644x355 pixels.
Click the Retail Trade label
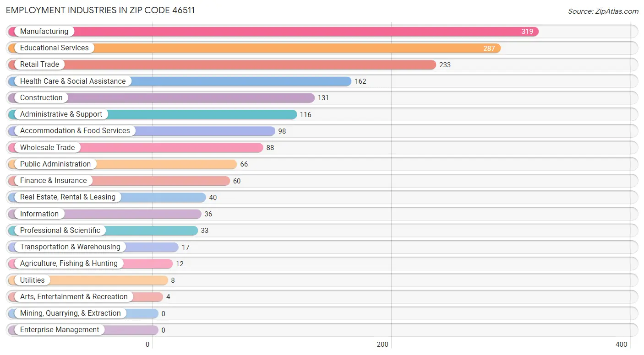[39, 65]
